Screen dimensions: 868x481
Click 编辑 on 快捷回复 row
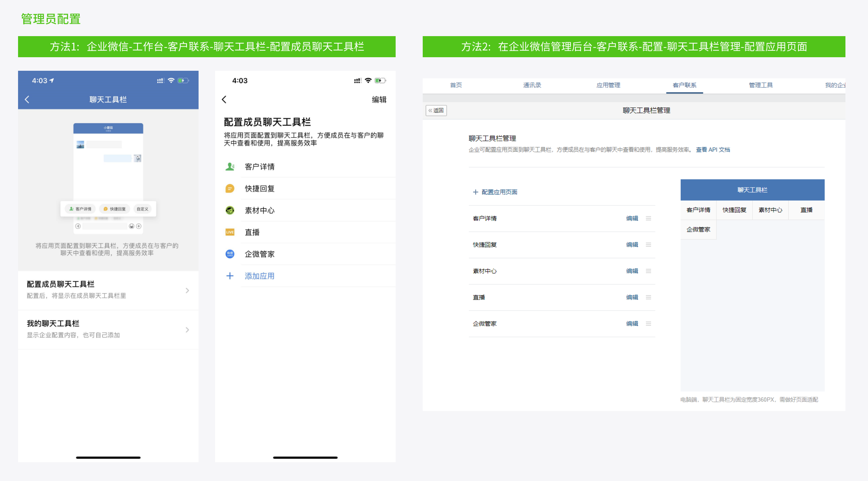(x=632, y=245)
